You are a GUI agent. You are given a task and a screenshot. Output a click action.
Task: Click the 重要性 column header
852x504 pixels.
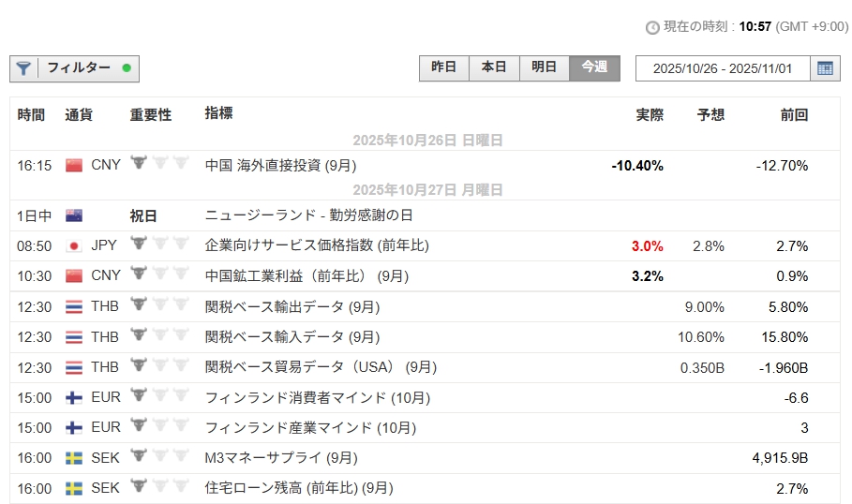pyautogui.click(x=150, y=114)
